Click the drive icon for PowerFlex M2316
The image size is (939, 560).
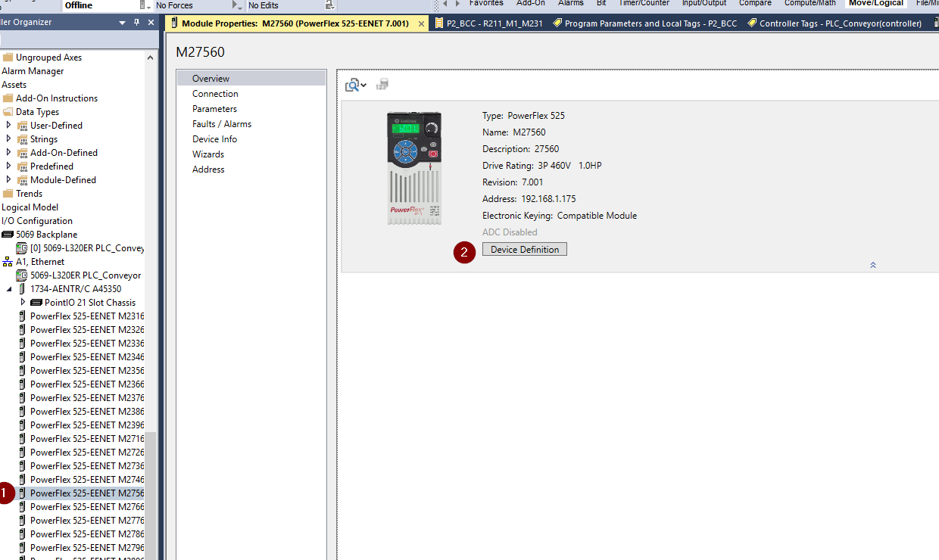[22, 316]
